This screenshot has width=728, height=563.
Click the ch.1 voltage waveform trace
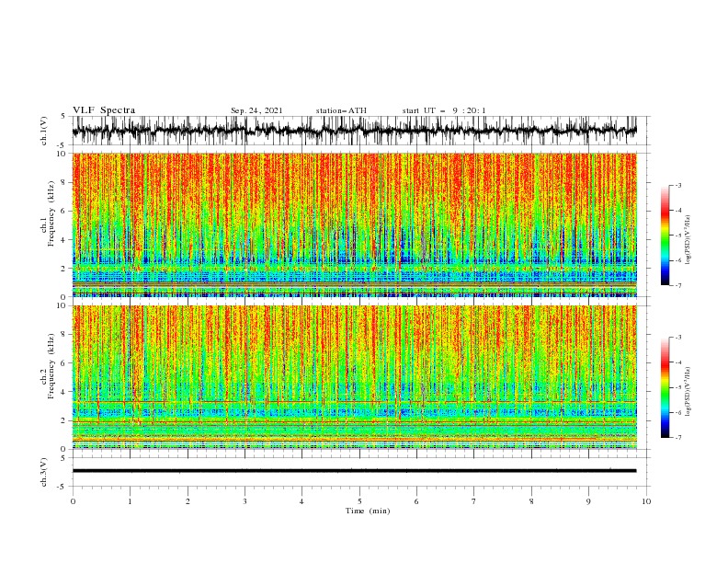point(354,131)
